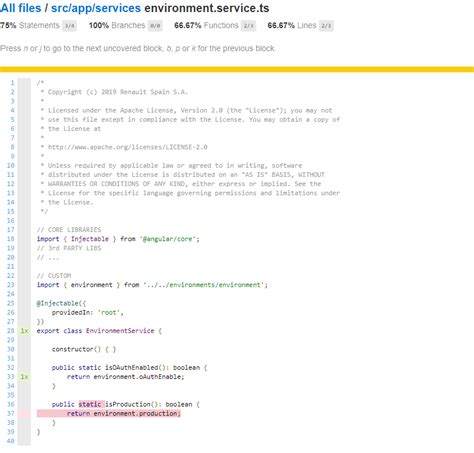Viewport: 474px width, 453px height.
Task: Open the src/app/services breadcrumb link
Action: (x=96, y=8)
